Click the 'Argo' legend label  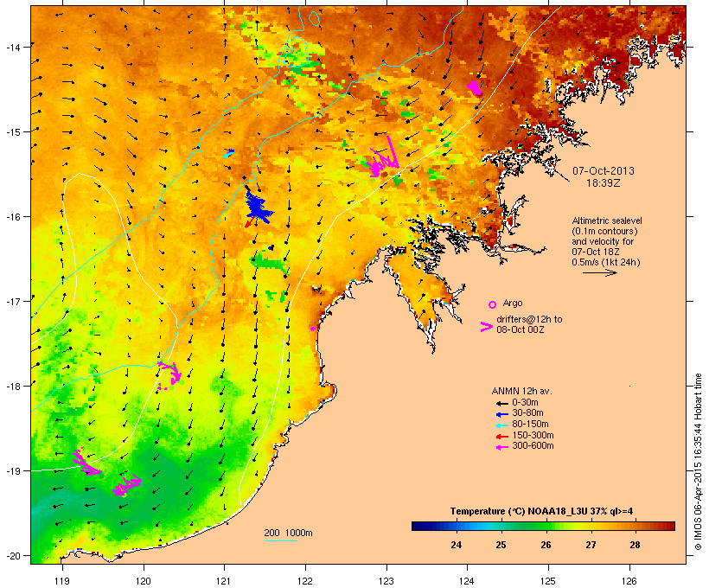coord(513,303)
